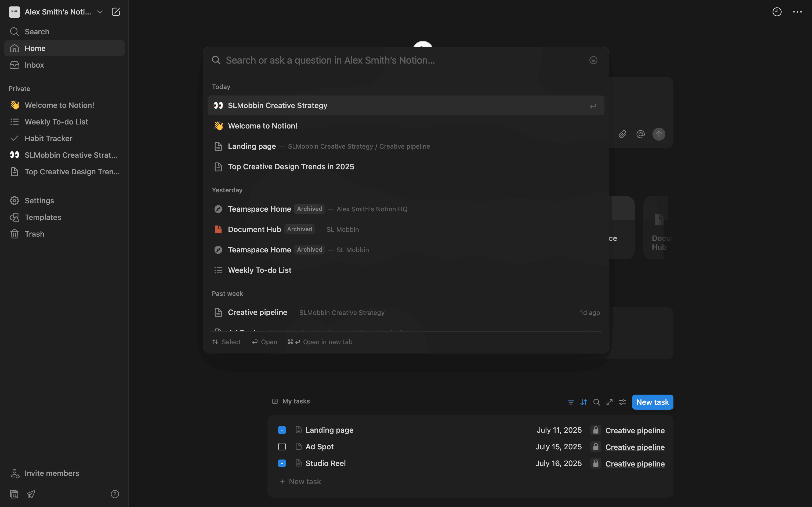Toggle the Landing page task checkbox
The width and height of the screenshot is (812, 507).
[x=282, y=430]
